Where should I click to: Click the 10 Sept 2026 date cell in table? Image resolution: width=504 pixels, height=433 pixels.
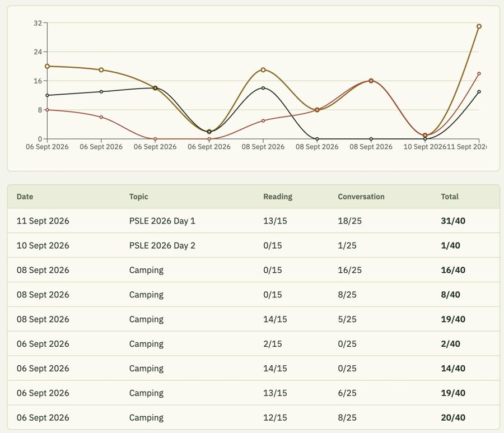pyautogui.click(x=43, y=245)
